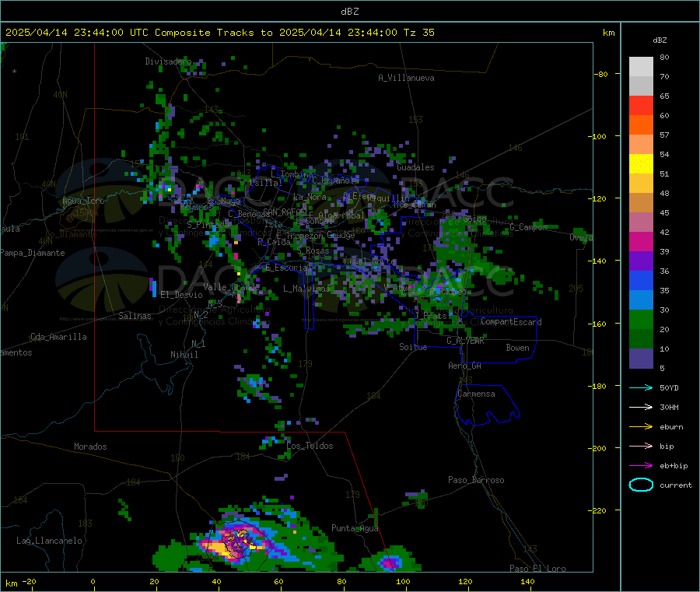This screenshot has height=592, width=700.
Task: Pick the orange 57-60 dBZ swatch
Action: pyautogui.click(x=641, y=125)
